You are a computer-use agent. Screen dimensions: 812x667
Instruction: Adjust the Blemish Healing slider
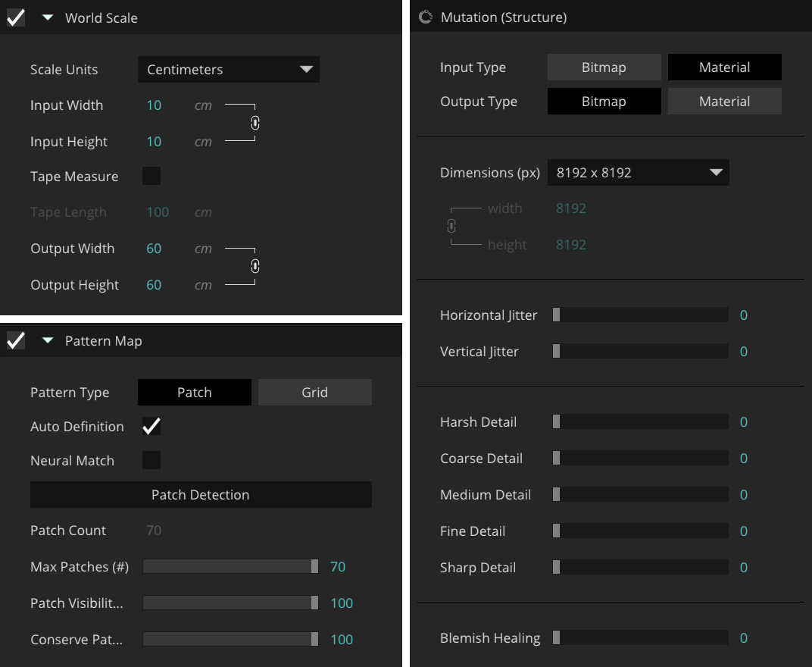tap(641, 637)
